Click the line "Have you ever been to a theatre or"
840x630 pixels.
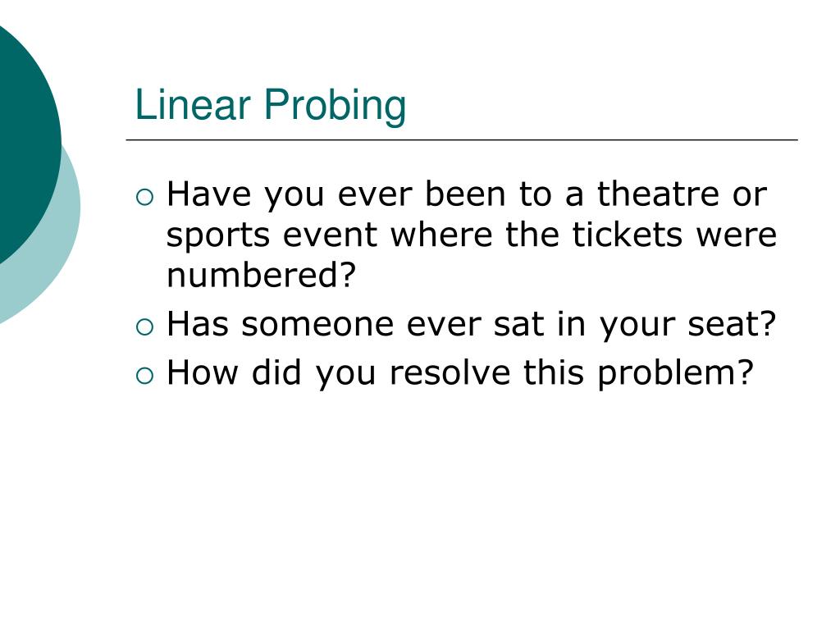click(467, 194)
